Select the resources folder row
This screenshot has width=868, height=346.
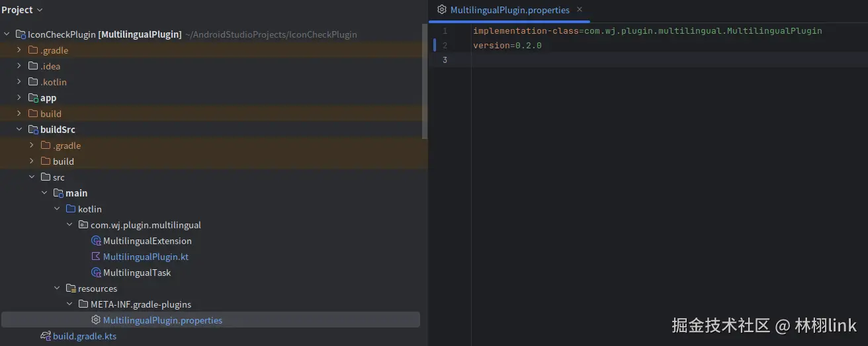pos(211,288)
